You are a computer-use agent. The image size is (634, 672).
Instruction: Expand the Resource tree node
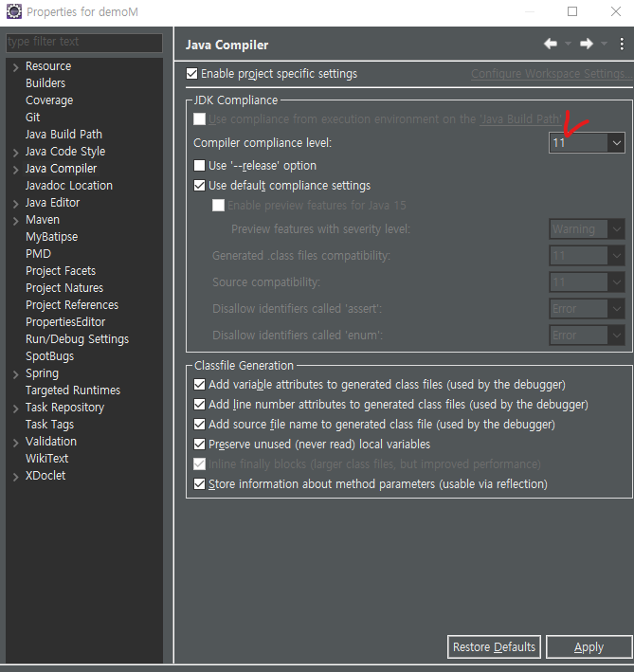tap(15, 67)
